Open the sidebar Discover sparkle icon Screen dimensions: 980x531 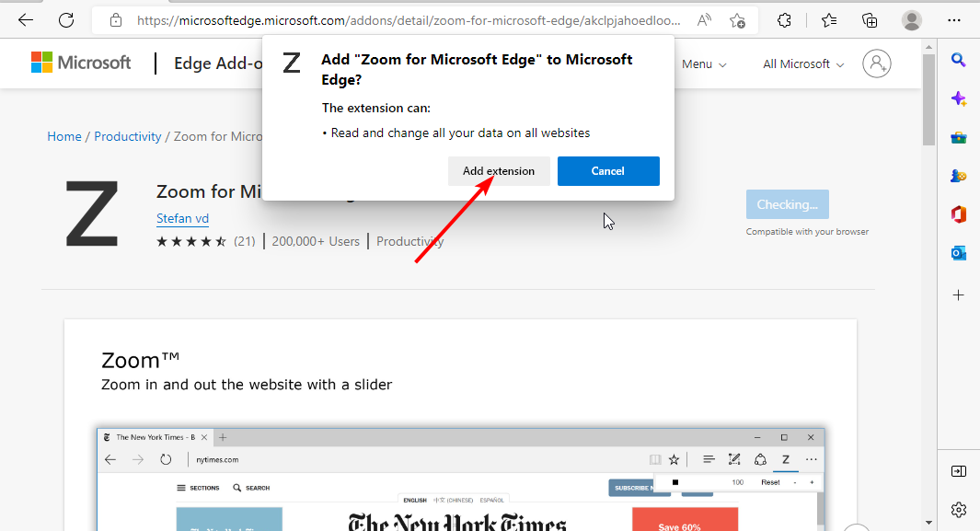[x=959, y=98]
